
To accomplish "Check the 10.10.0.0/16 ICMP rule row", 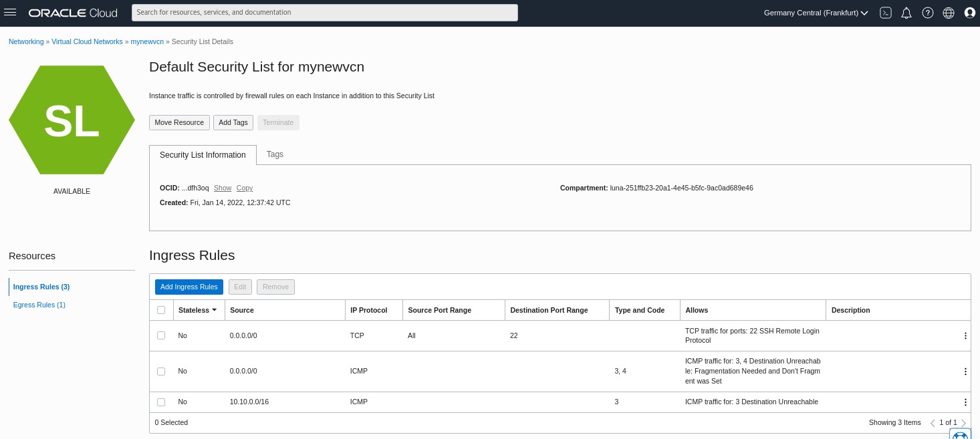I will 161,402.
